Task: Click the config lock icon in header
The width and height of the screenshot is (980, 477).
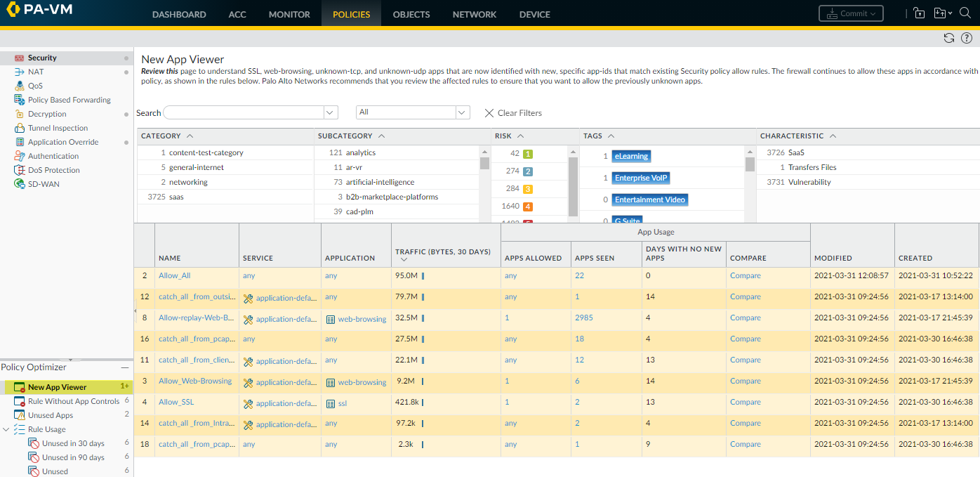Action: point(919,13)
